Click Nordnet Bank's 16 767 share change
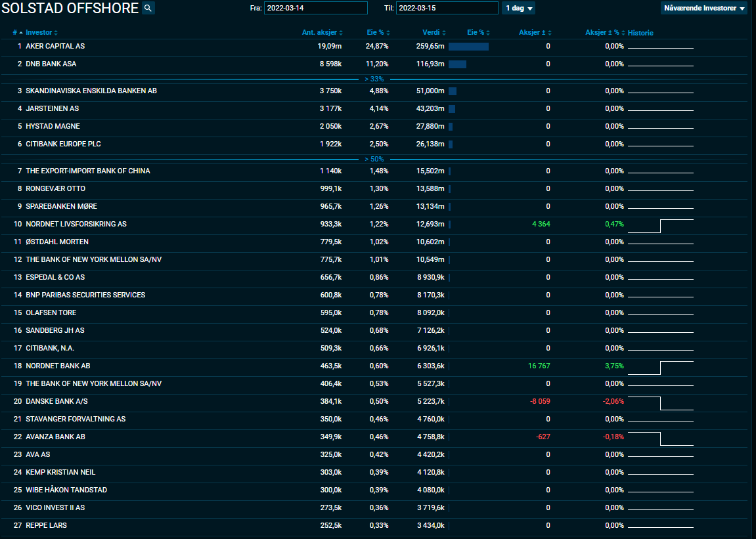This screenshot has height=539, width=756. [539, 366]
